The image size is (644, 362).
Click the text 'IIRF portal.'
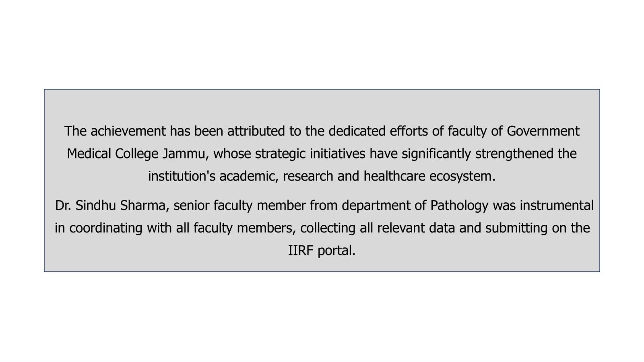pos(322,251)
